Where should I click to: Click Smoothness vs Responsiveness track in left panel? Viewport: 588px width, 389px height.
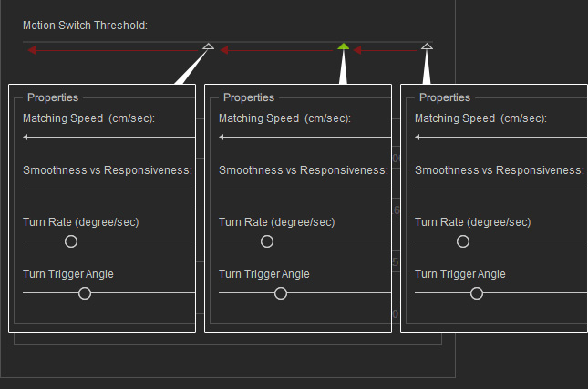coord(108,189)
